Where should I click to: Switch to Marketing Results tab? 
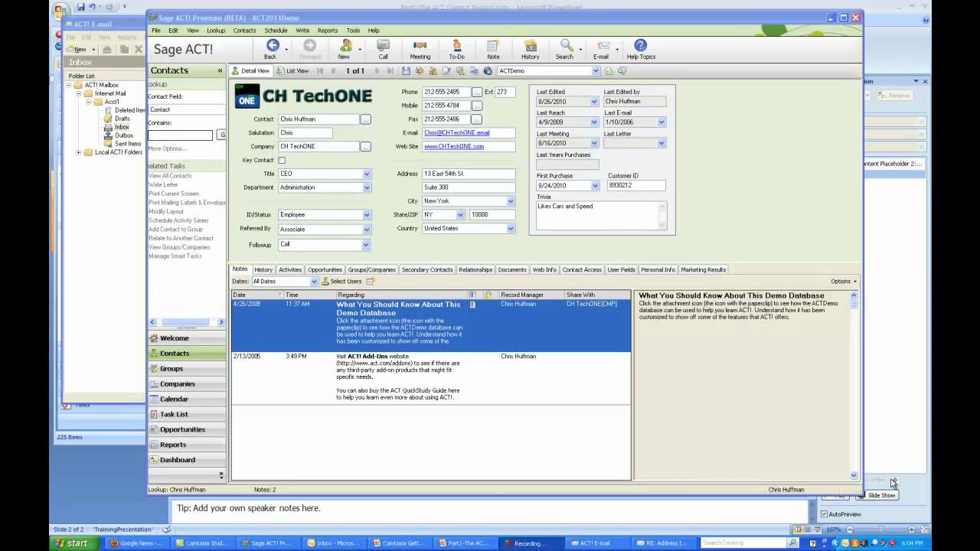(704, 269)
